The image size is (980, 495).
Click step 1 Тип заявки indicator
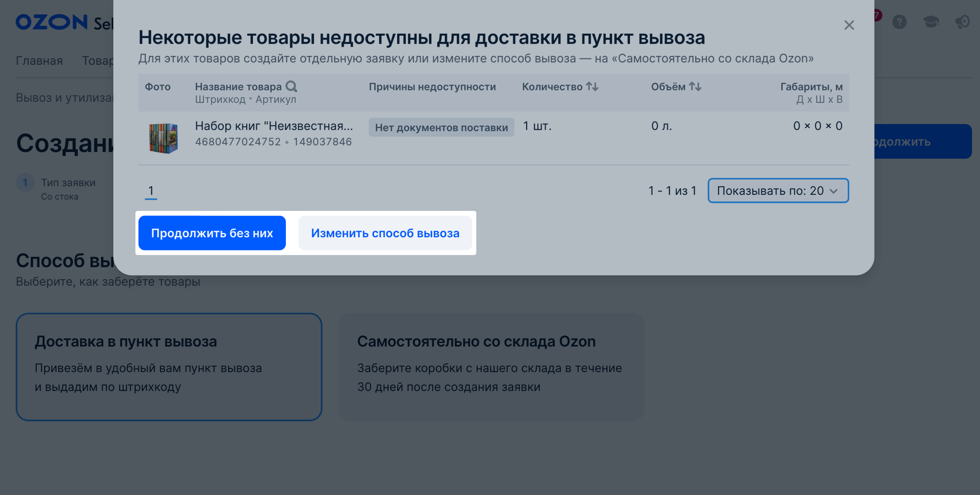pyautogui.click(x=25, y=183)
